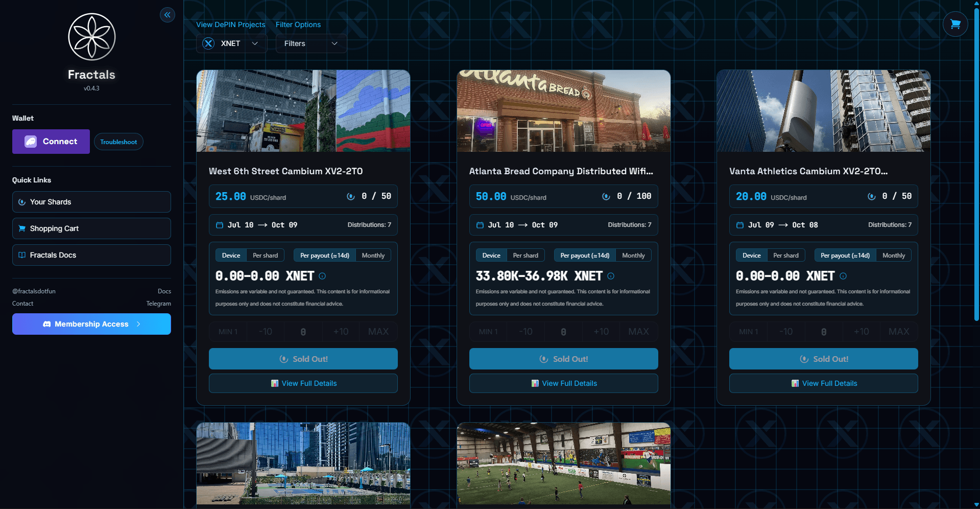Click quantity field on Atlanta Bread card
The height and width of the screenshot is (509, 980).
coord(563,332)
